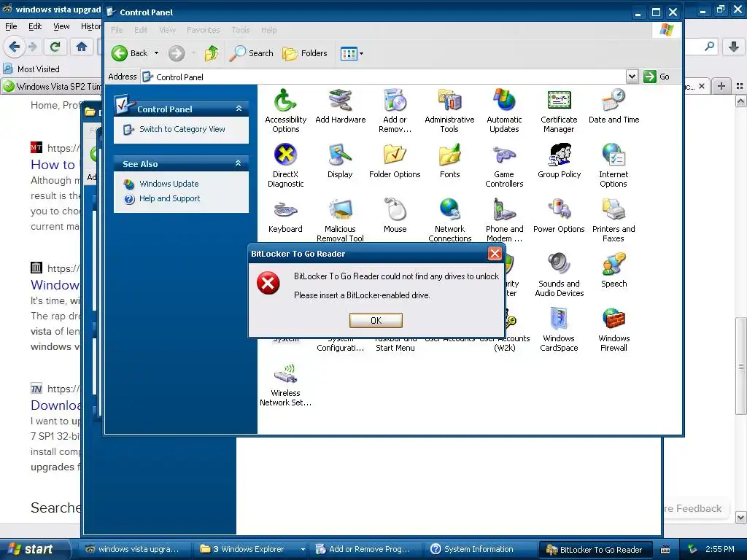Click browser vertical scrollbar down arrow

coord(741,518)
